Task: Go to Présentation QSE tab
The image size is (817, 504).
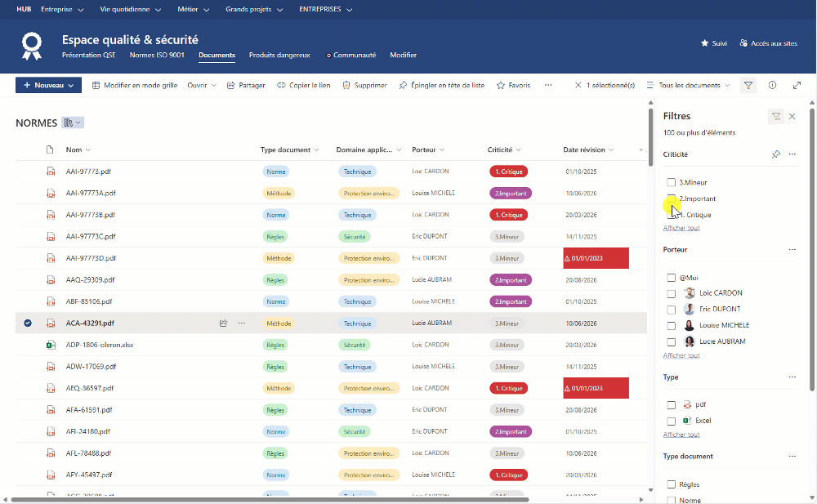Action: pos(88,55)
